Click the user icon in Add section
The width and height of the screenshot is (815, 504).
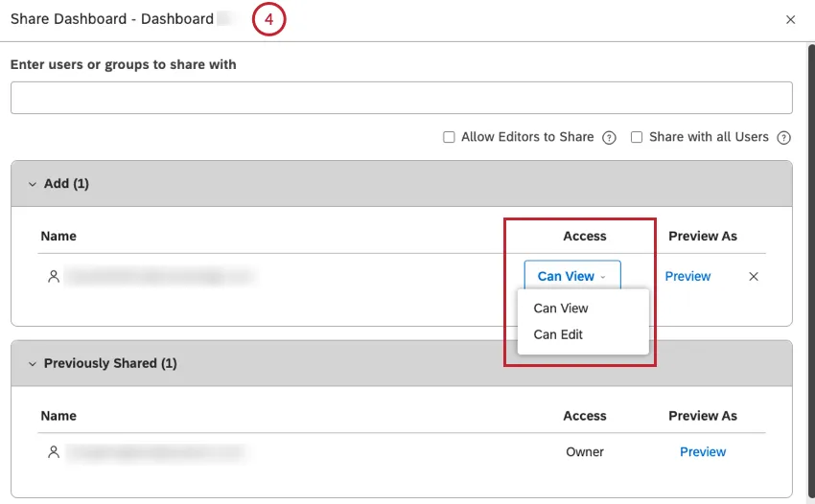coord(54,277)
